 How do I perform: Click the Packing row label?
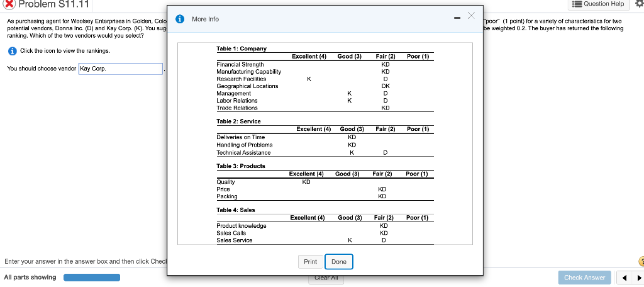[226, 196]
